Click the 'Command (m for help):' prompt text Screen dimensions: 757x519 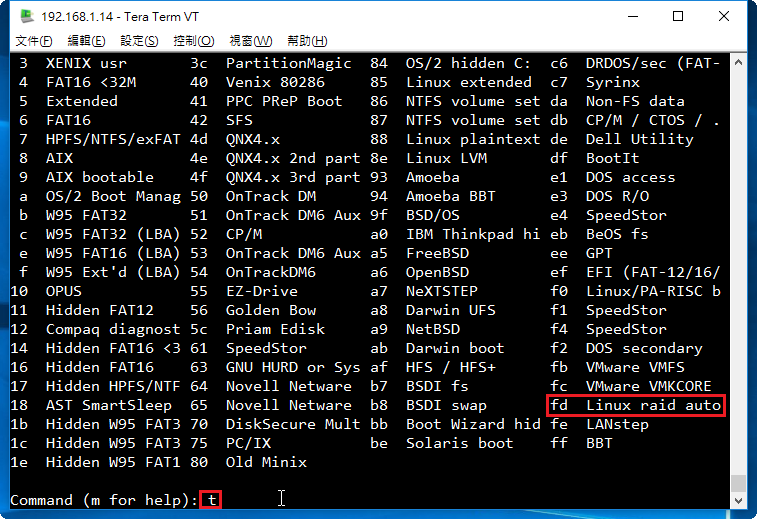104,500
